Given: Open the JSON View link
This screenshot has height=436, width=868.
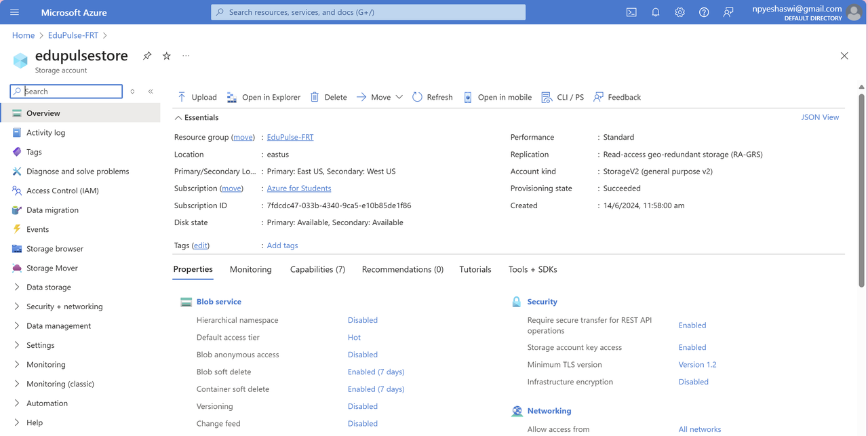Looking at the screenshot, I should (x=820, y=117).
